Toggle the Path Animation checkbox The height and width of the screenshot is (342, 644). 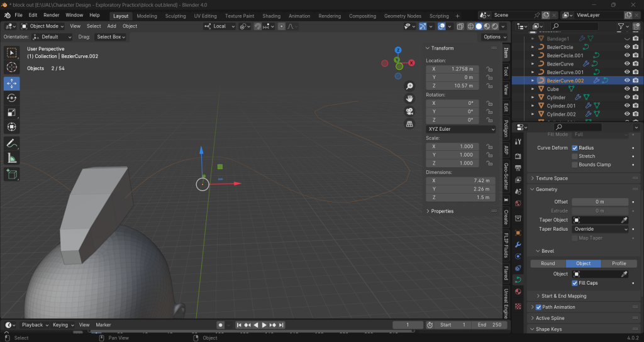pos(538,307)
